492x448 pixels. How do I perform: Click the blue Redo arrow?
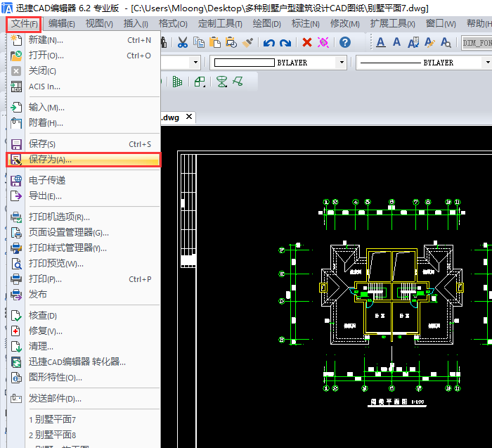[285, 42]
